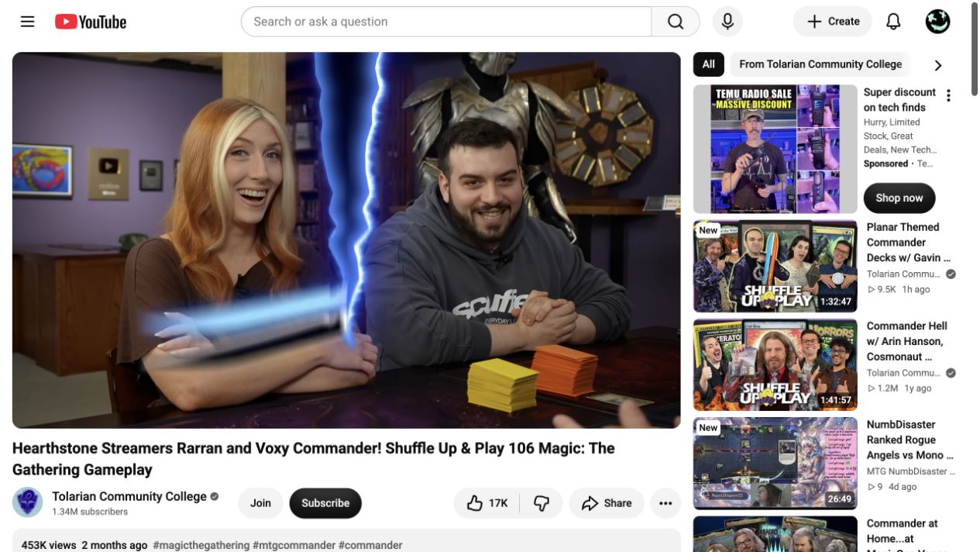Share the video using Share button
This screenshot has width=980, height=552.
click(607, 503)
